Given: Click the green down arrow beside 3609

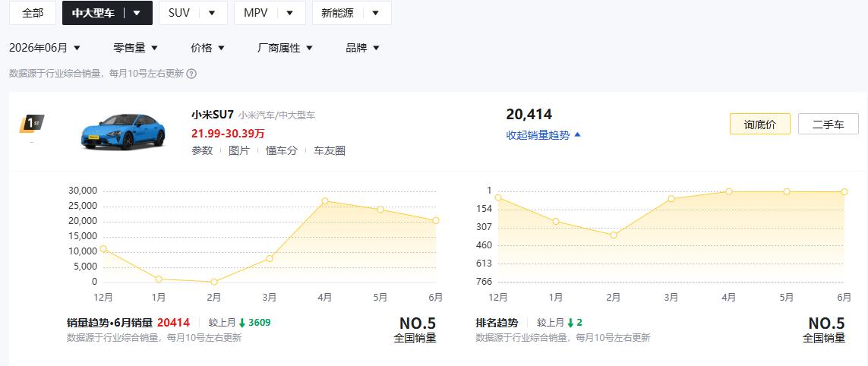Looking at the screenshot, I should [x=242, y=323].
